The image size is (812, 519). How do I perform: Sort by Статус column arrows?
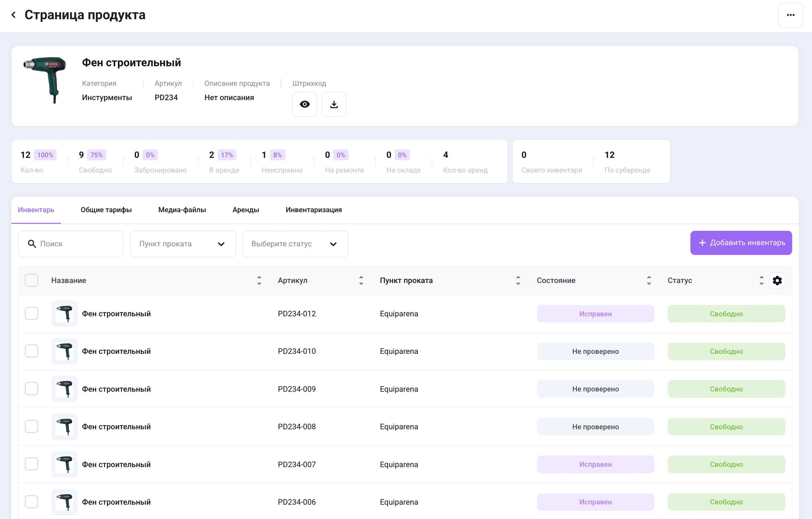(761, 280)
